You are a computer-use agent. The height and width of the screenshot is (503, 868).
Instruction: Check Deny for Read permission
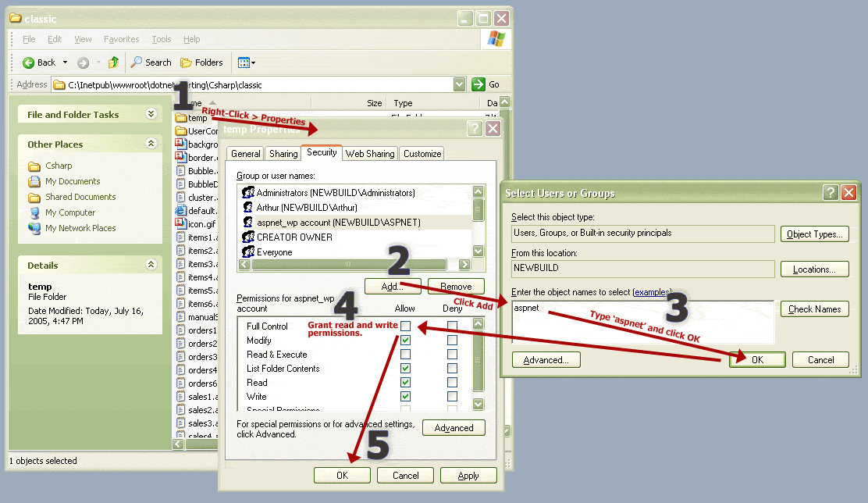(x=452, y=383)
